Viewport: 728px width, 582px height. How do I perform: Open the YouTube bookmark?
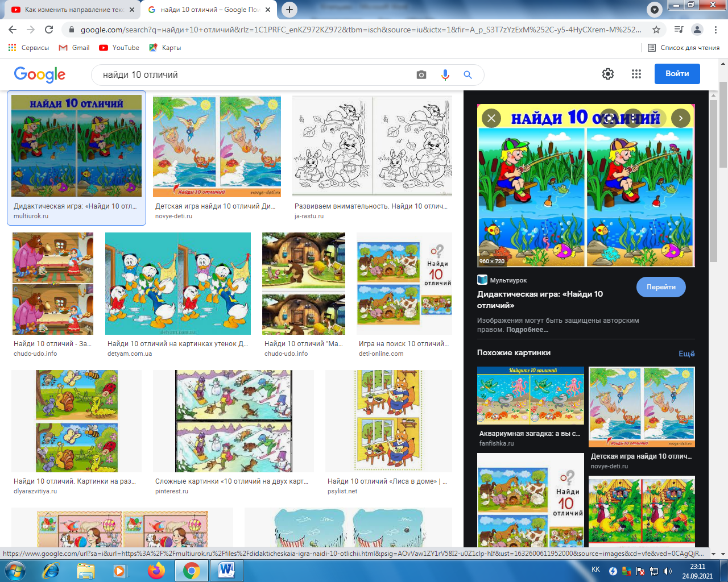click(x=119, y=48)
